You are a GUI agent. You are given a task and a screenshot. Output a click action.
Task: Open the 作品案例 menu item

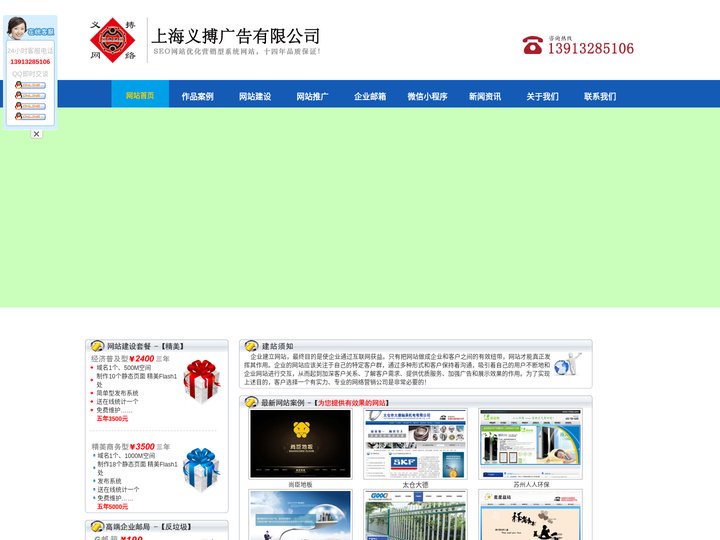tap(197, 96)
